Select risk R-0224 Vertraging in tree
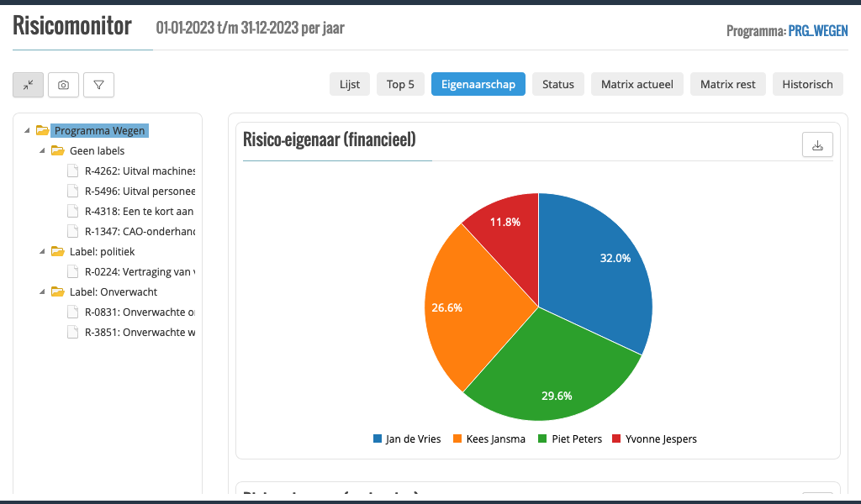The image size is (861, 504). [139, 272]
